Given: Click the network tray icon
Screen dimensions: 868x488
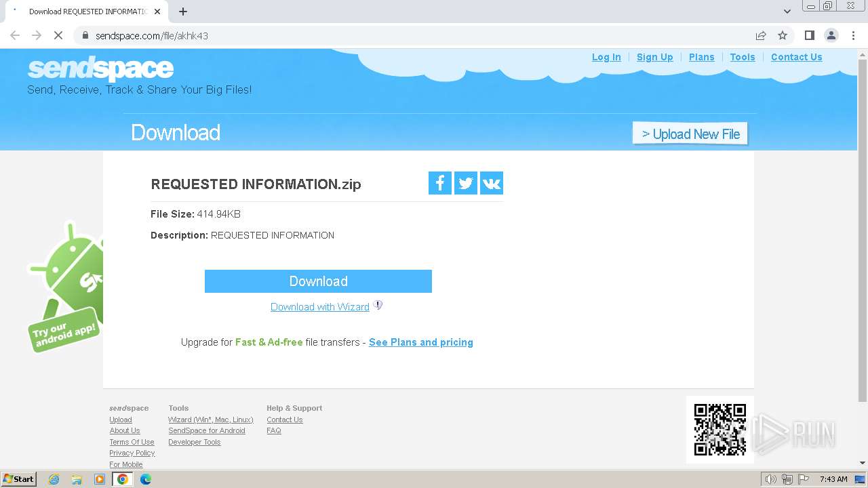Looking at the screenshot, I should click(x=787, y=479).
